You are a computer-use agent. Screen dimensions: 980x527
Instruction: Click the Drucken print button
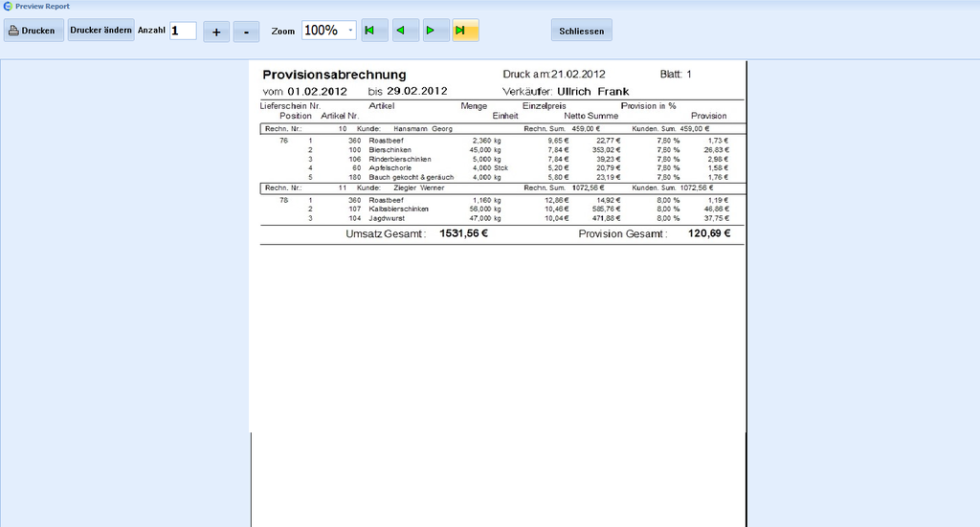click(33, 31)
